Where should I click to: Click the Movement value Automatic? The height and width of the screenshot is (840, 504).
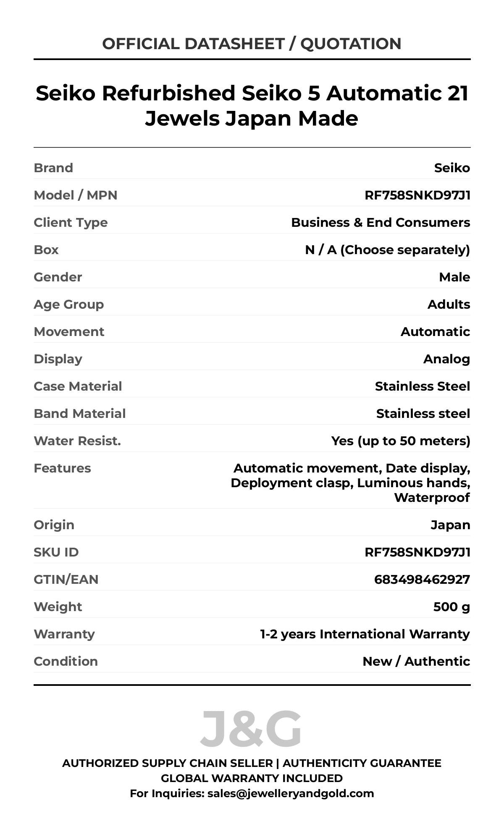click(x=435, y=332)
